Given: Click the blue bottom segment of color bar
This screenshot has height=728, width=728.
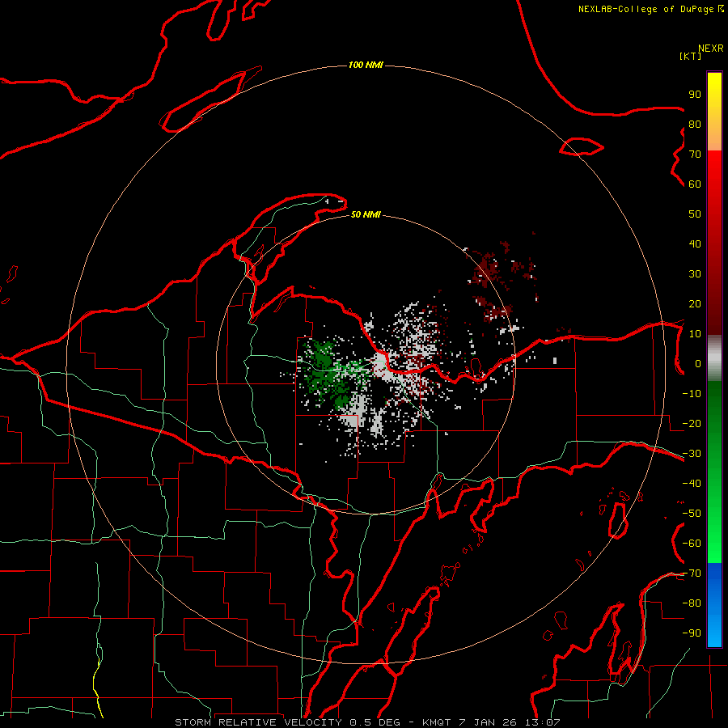Looking at the screenshot, I should point(714,604).
